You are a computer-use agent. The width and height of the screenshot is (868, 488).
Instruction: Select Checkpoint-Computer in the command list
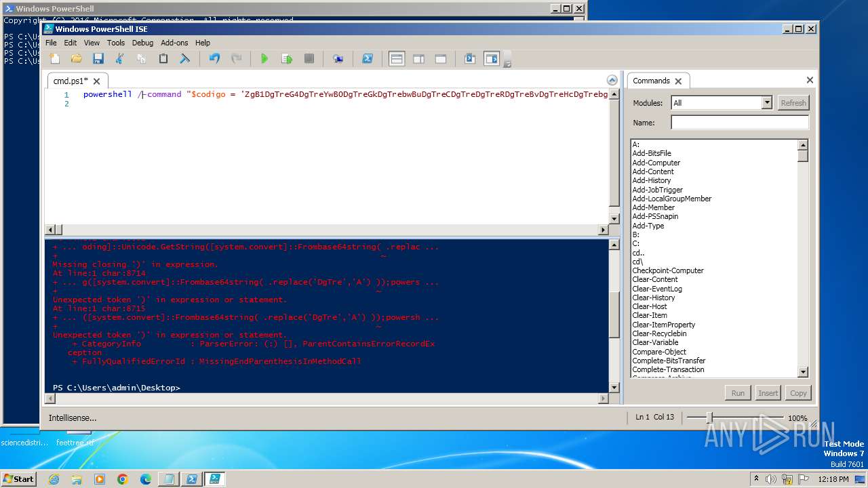tap(668, 270)
